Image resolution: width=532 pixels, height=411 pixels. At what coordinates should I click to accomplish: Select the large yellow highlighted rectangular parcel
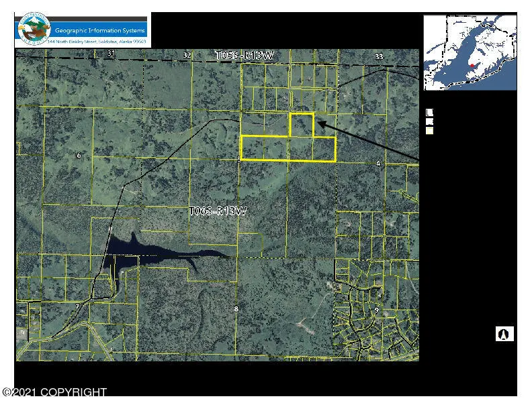tap(287, 148)
